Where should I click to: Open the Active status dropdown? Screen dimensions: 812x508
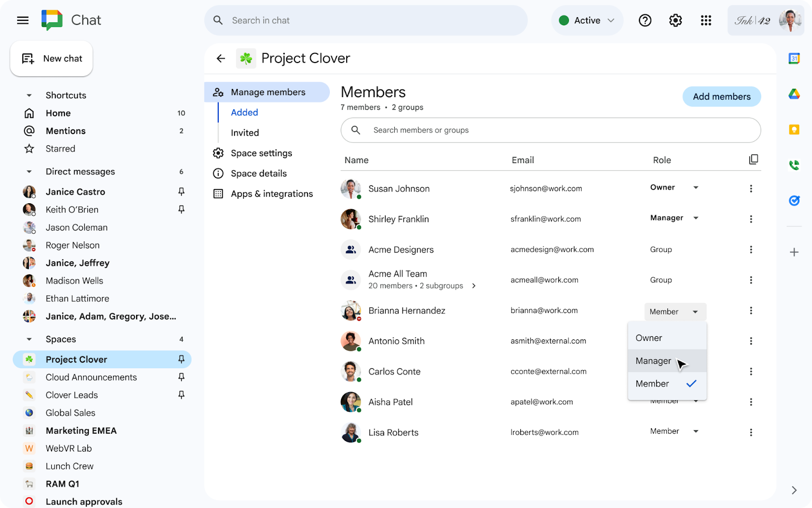[587, 20]
